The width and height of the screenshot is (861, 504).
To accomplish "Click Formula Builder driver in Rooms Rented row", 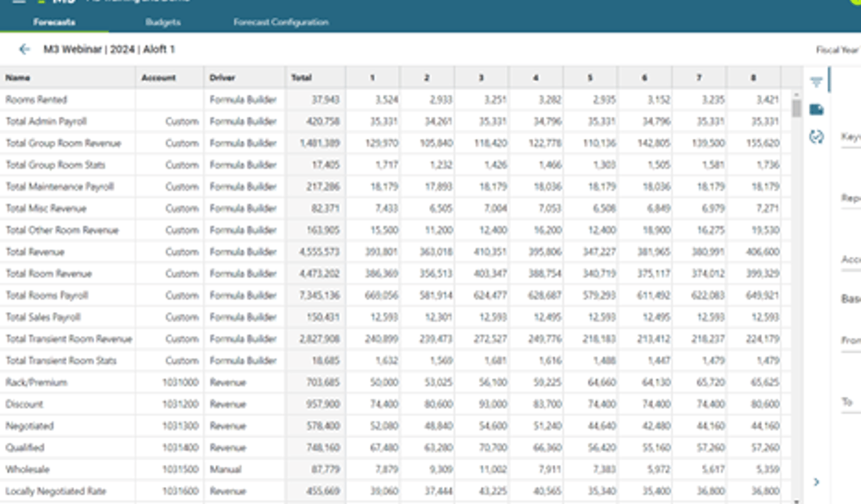I will coord(243,100).
